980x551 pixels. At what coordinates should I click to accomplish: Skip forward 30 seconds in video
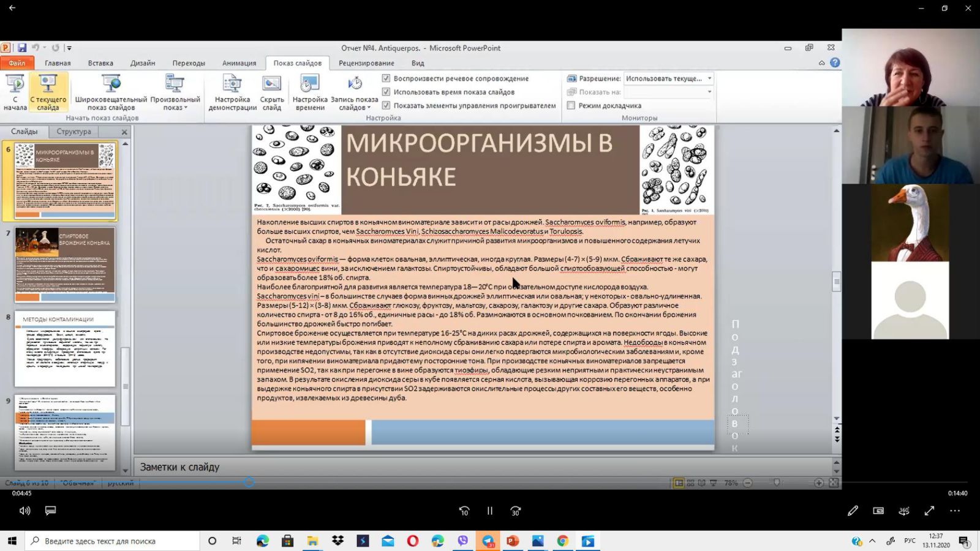515,511
